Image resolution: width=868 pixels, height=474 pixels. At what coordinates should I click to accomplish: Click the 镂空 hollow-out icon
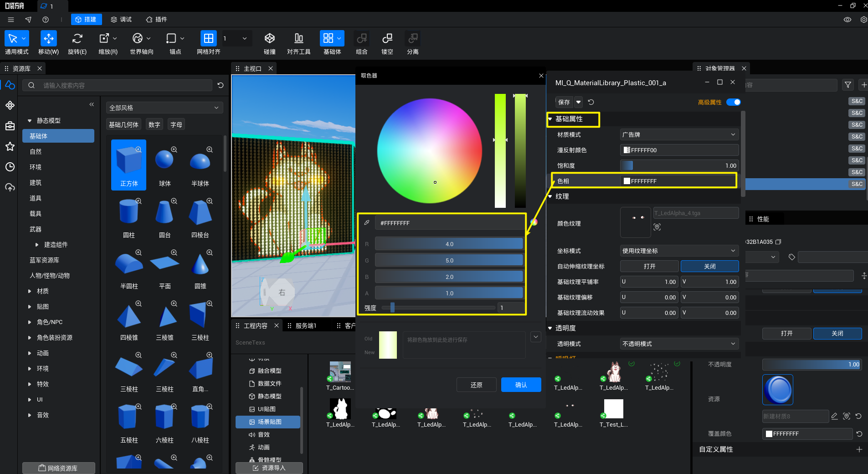click(387, 38)
